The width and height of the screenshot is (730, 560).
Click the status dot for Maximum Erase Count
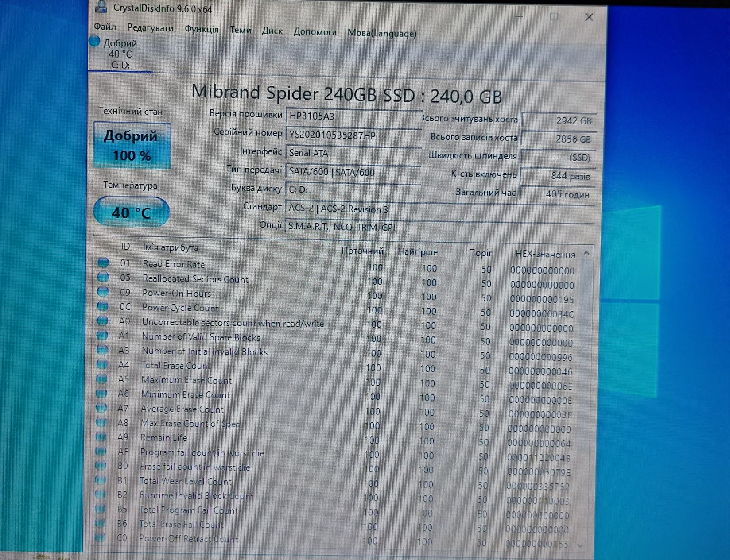click(x=101, y=379)
